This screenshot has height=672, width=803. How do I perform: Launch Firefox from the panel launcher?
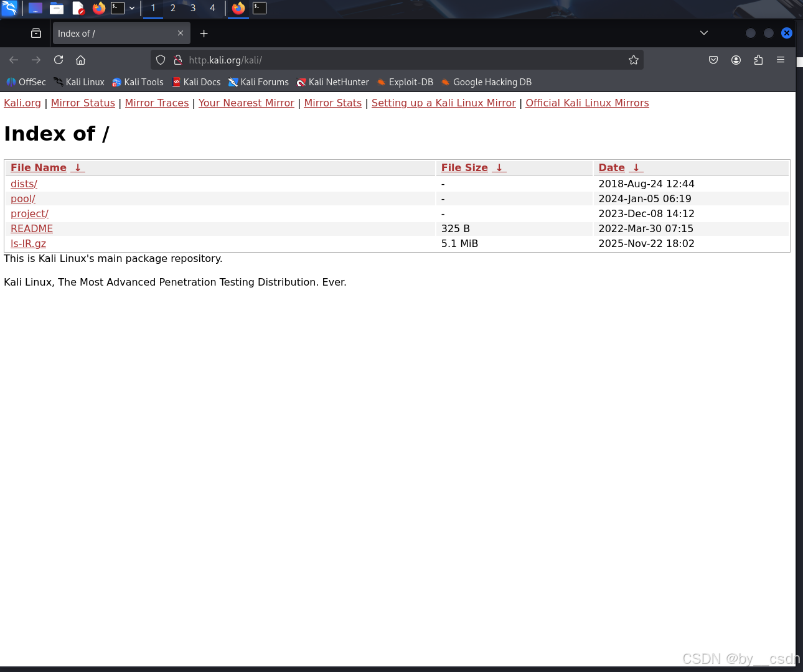[99, 8]
